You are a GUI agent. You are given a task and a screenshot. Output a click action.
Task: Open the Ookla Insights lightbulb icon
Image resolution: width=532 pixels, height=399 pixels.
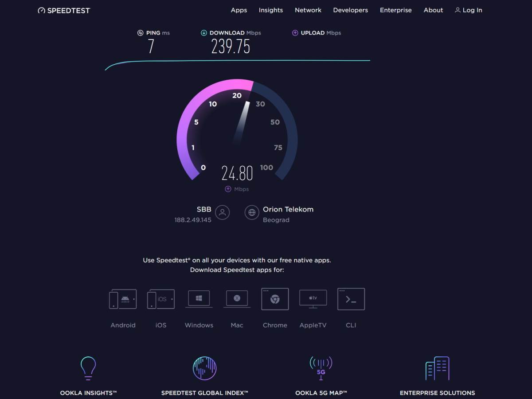coord(88,368)
